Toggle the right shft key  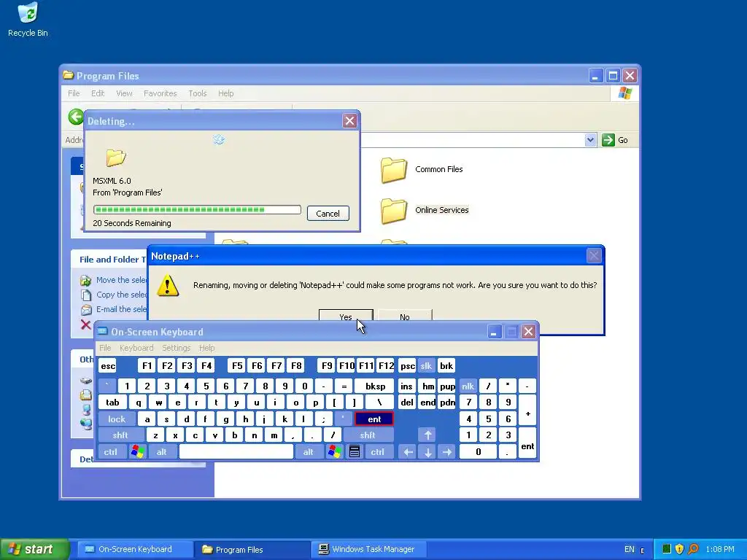(368, 435)
